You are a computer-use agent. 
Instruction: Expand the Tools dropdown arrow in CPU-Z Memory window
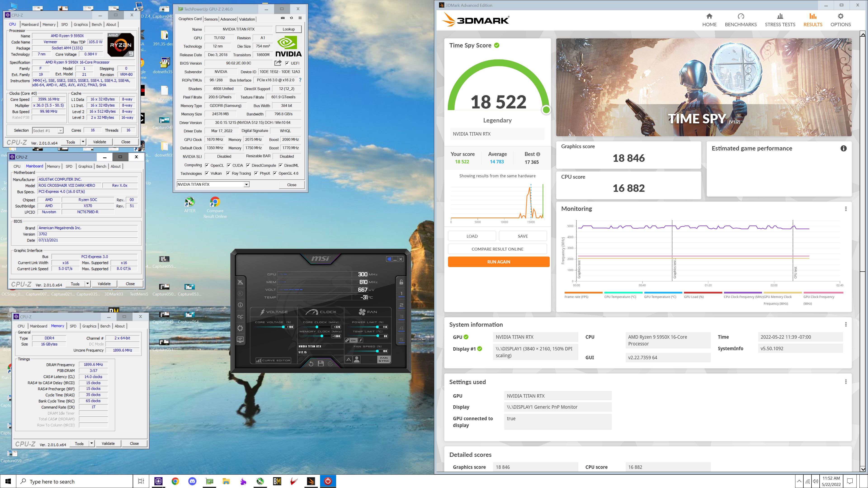point(91,443)
